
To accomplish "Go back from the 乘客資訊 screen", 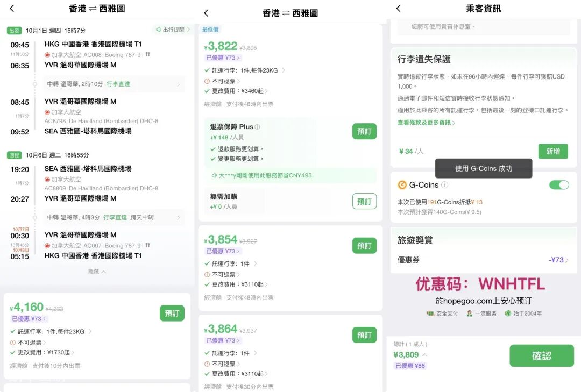I will click(398, 8).
